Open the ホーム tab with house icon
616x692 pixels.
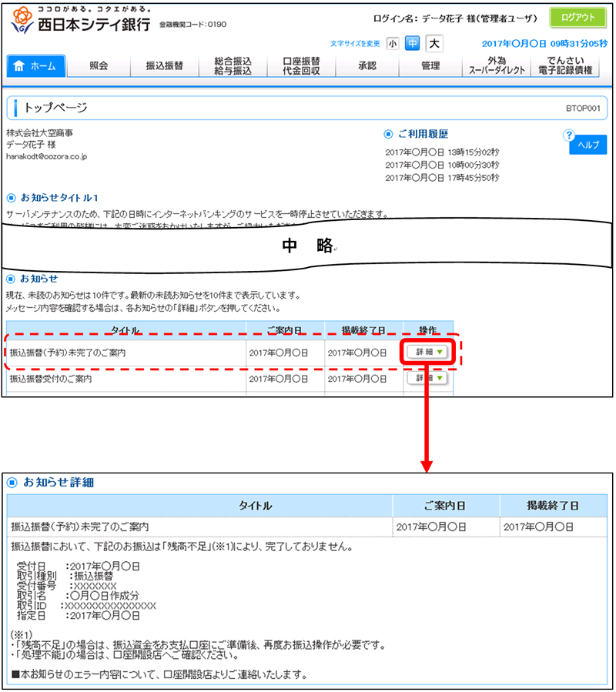35,66
